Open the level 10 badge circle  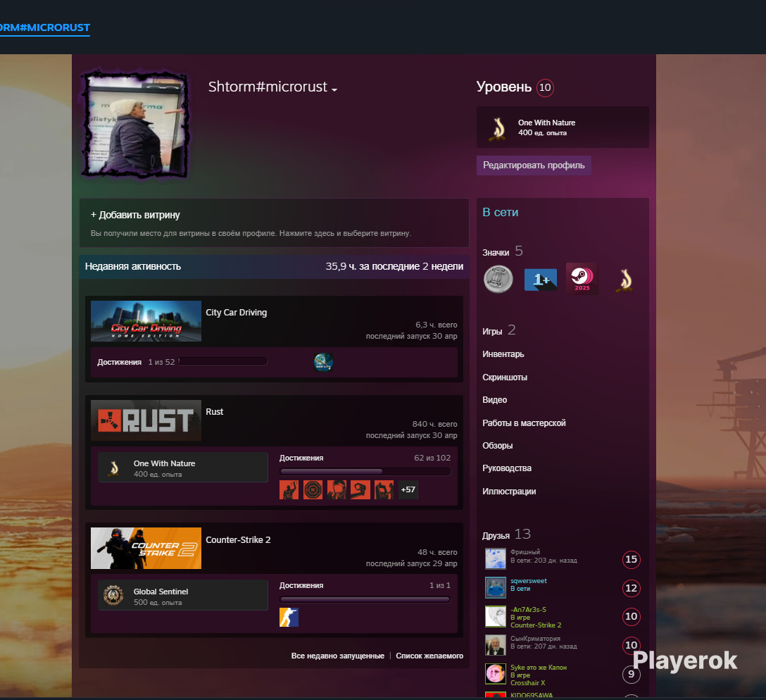(545, 87)
